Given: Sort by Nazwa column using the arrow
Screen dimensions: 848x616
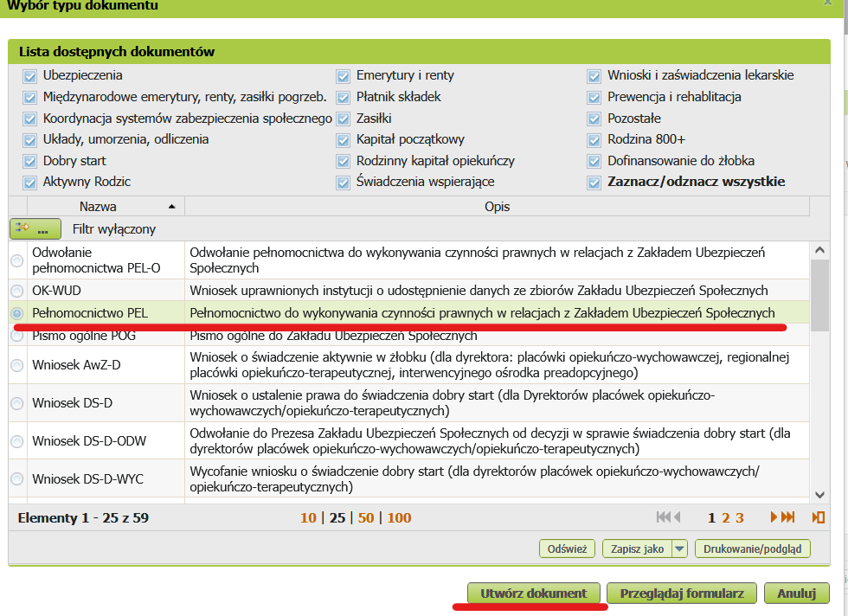Looking at the screenshot, I should coord(171,207).
